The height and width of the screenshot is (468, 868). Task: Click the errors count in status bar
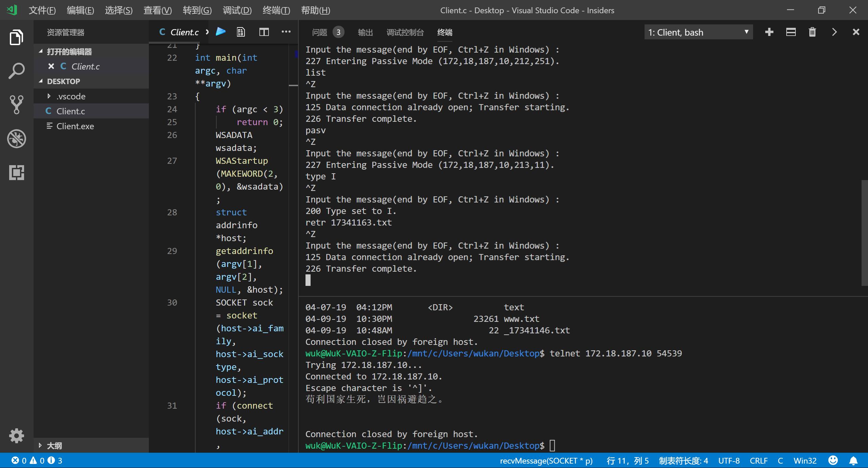click(x=19, y=461)
